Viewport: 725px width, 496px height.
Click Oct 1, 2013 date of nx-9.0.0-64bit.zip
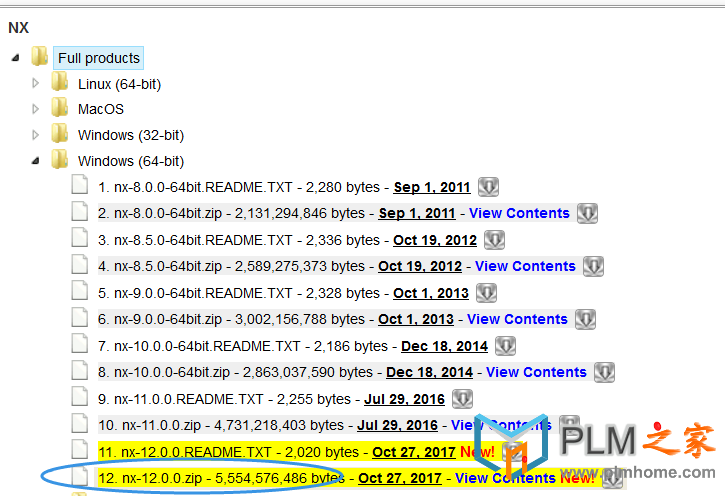(416, 319)
